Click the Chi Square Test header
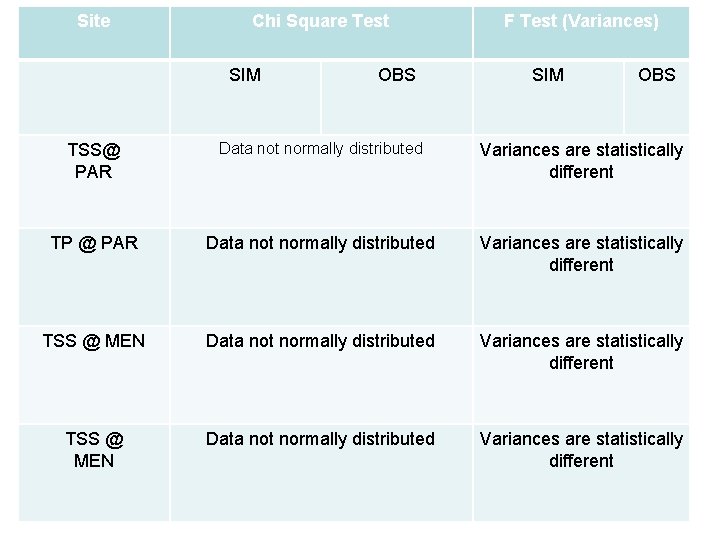Screen dimensions: 720x540 click(x=321, y=32)
